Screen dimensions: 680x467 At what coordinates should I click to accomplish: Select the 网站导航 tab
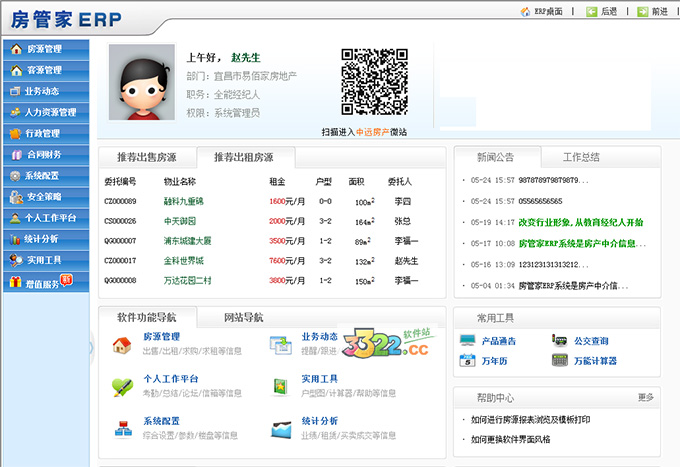pyautogui.click(x=244, y=317)
